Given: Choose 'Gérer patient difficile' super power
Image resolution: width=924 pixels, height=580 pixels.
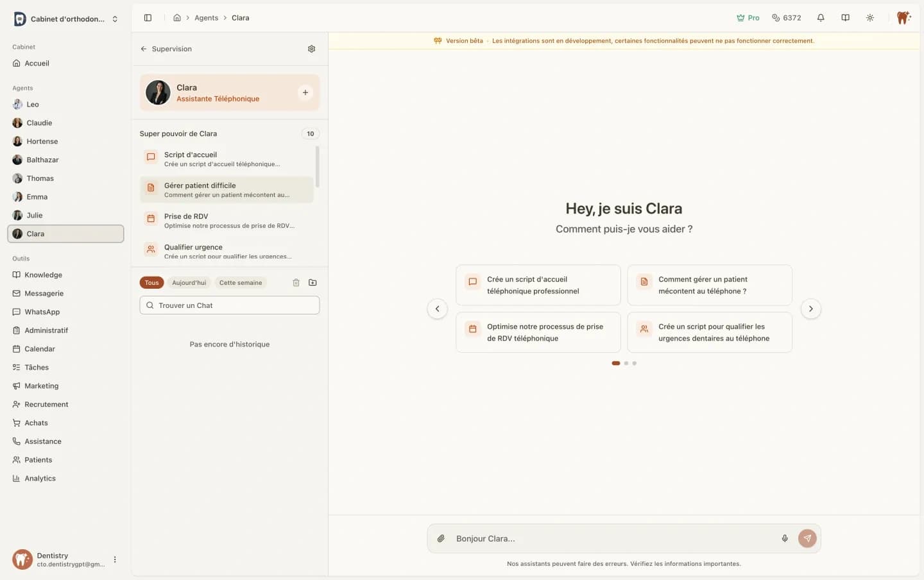Looking at the screenshot, I should 227,190.
